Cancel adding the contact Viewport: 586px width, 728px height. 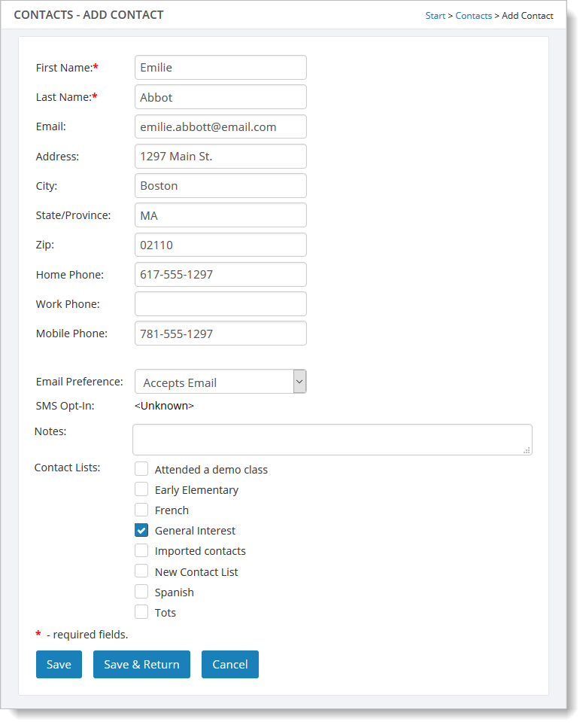[229, 664]
